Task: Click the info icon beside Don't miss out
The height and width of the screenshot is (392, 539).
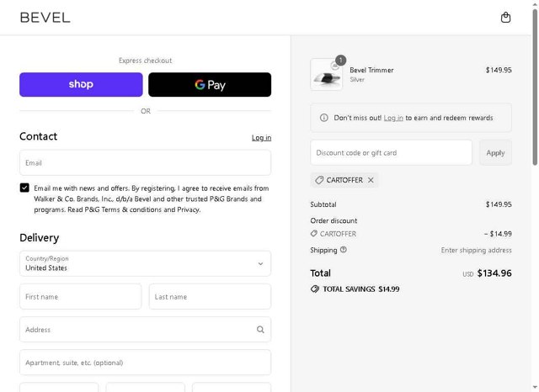Action: [323, 118]
